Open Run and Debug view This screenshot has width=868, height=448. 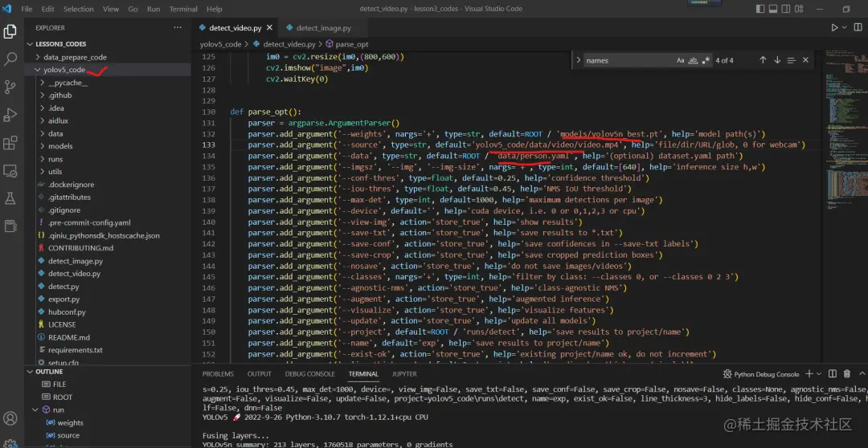click(10, 115)
